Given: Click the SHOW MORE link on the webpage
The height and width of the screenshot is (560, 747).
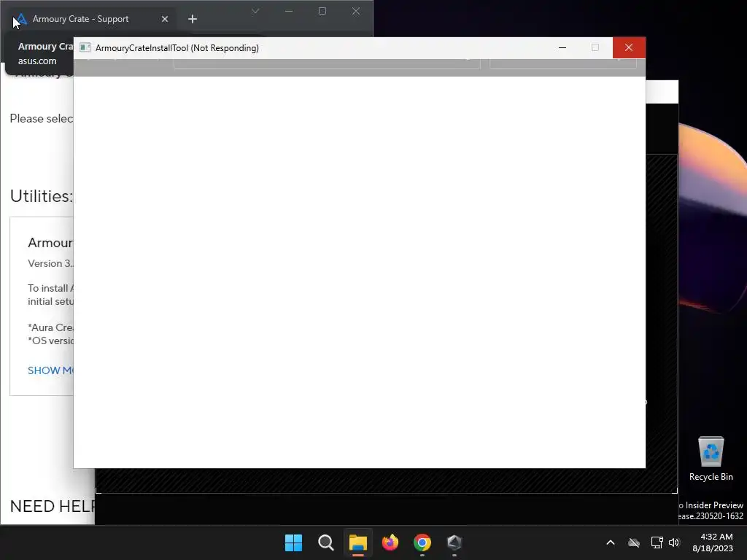Looking at the screenshot, I should point(50,370).
